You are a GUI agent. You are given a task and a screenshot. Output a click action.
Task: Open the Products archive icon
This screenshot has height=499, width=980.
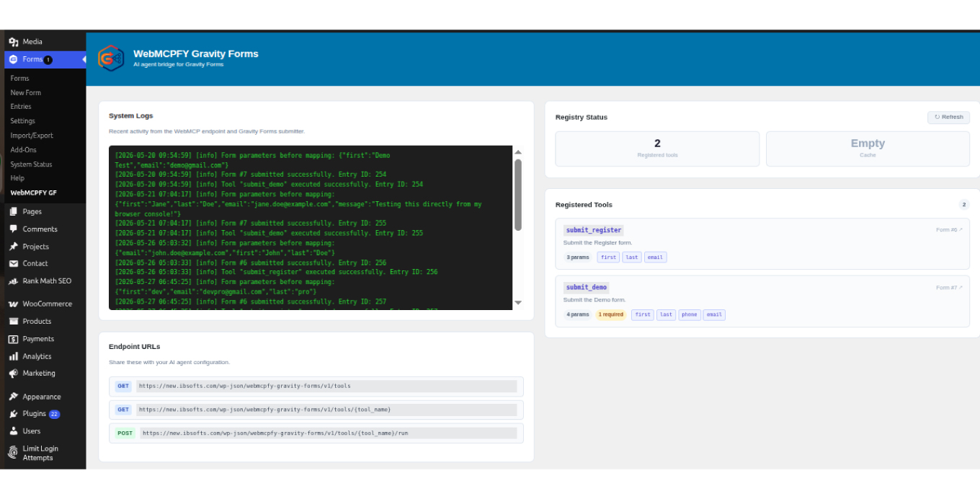pos(13,322)
